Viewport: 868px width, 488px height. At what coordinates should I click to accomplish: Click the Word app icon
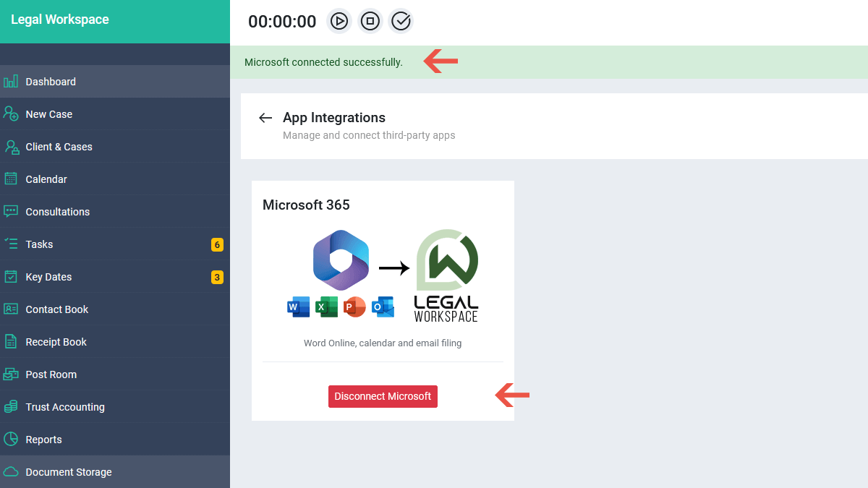click(298, 307)
